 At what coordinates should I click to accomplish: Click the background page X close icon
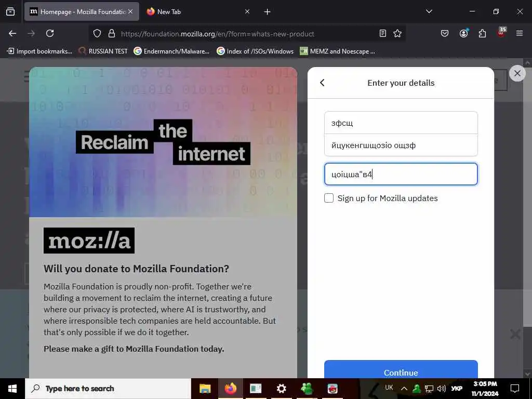tap(515, 334)
